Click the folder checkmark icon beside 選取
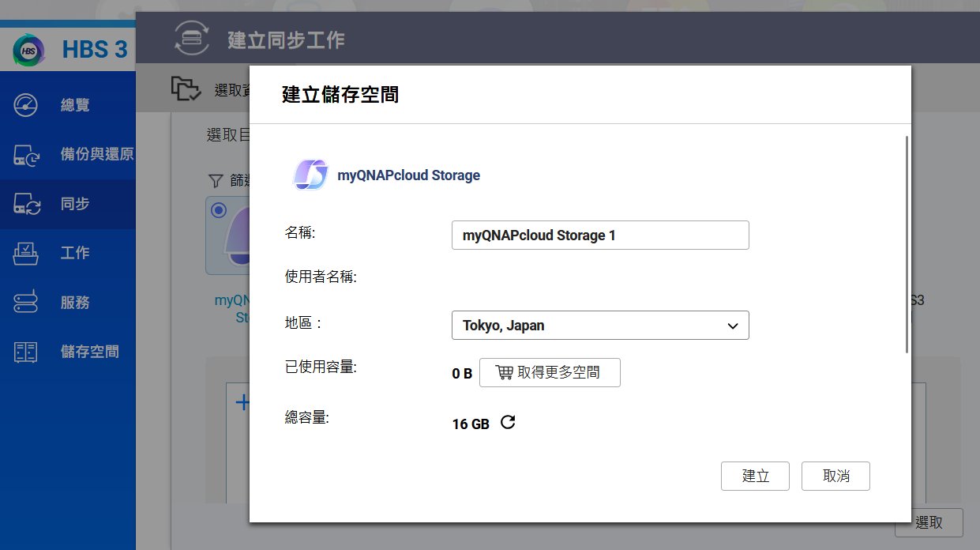Image resolution: width=980 pixels, height=550 pixels. [186, 89]
